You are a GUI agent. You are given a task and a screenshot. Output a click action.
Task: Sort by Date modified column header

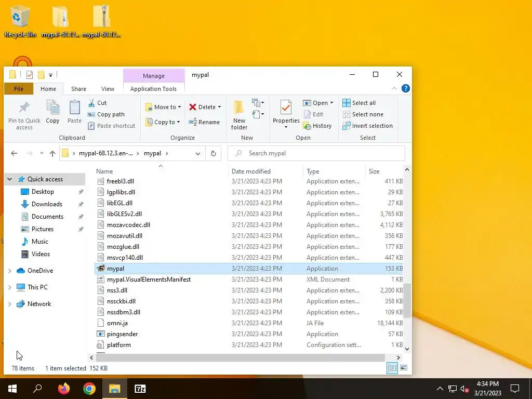[x=265, y=171]
